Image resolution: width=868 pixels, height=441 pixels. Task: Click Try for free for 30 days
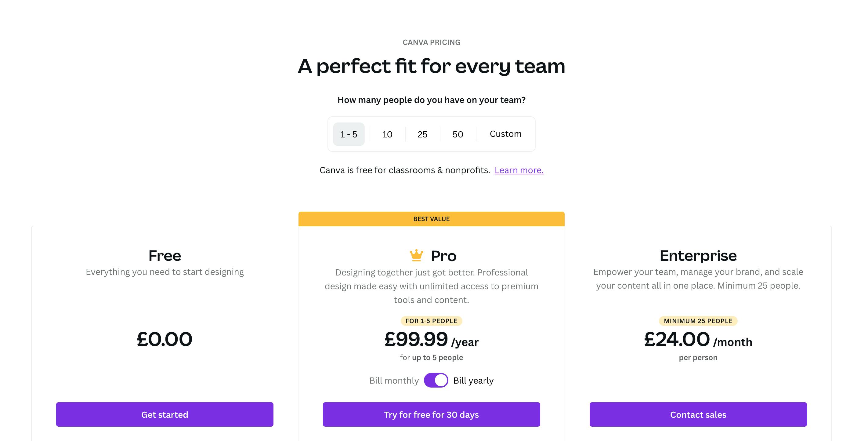[x=431, y=414]
